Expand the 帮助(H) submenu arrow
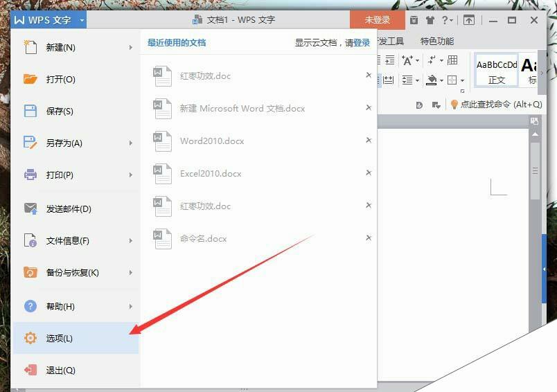 131,306
